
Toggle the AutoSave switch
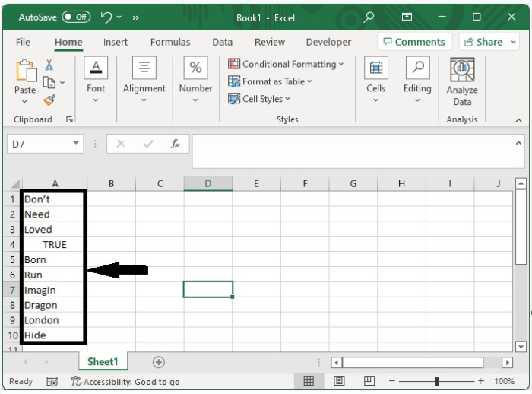(76, 17)
